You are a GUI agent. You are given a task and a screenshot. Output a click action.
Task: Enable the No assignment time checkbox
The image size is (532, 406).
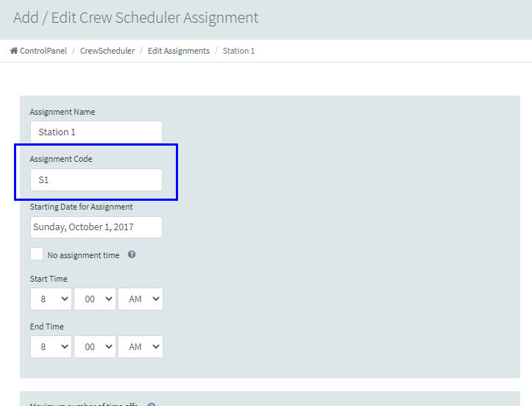click(37, 254)
